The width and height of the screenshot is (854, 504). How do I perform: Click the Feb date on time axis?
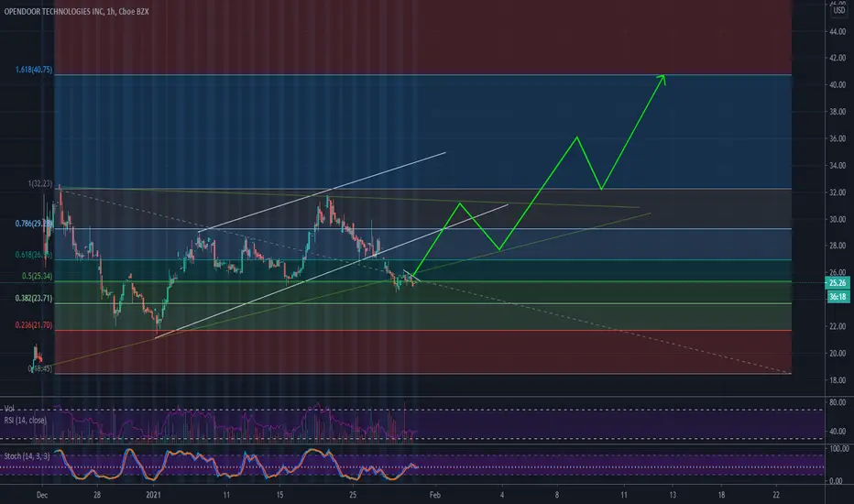point(434,495)
